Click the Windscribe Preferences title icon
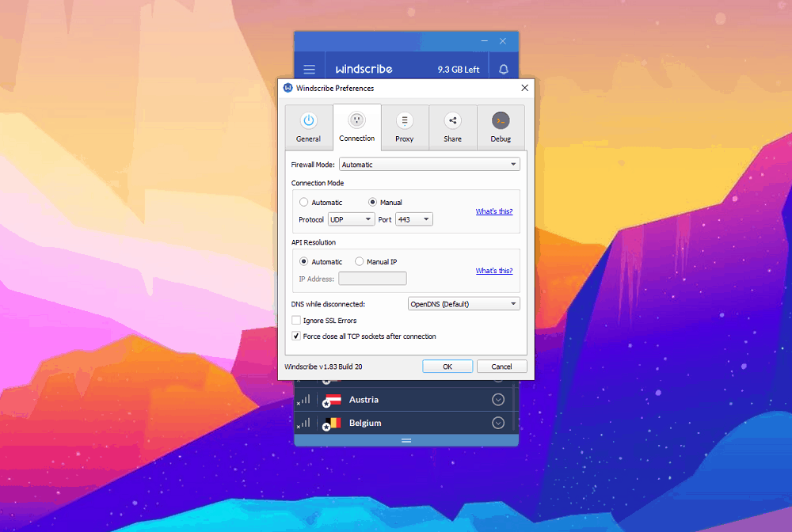This screenshot has width=792, height=532. [x=288, y=88]
